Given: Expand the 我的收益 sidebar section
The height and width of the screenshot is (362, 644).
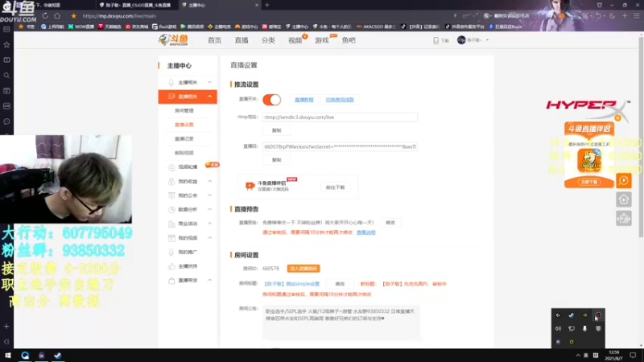Looking at the screenshot, I should point(210,182).
